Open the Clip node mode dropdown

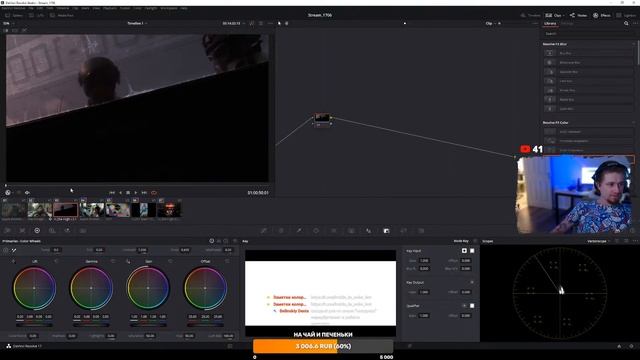(x=491, y=23)
